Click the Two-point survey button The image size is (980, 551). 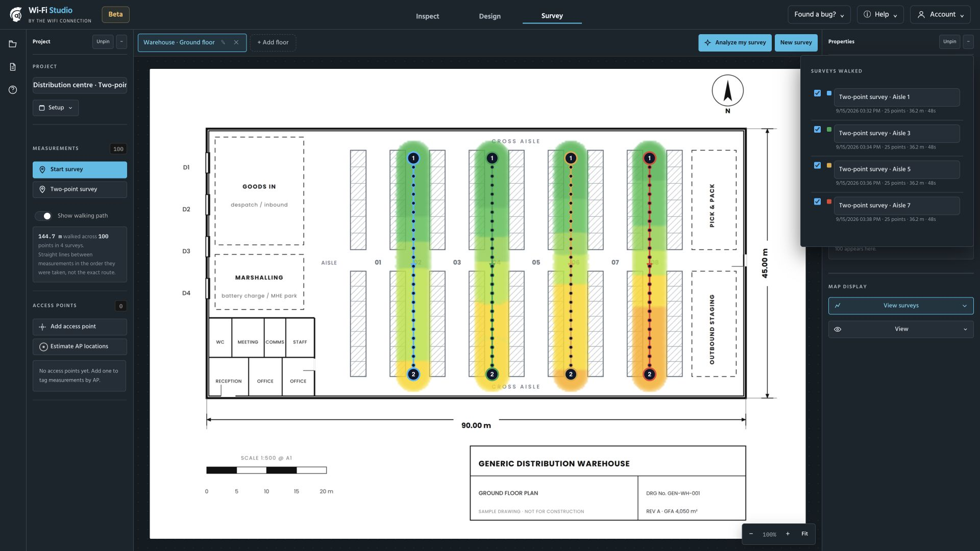[x=80, y=190]
